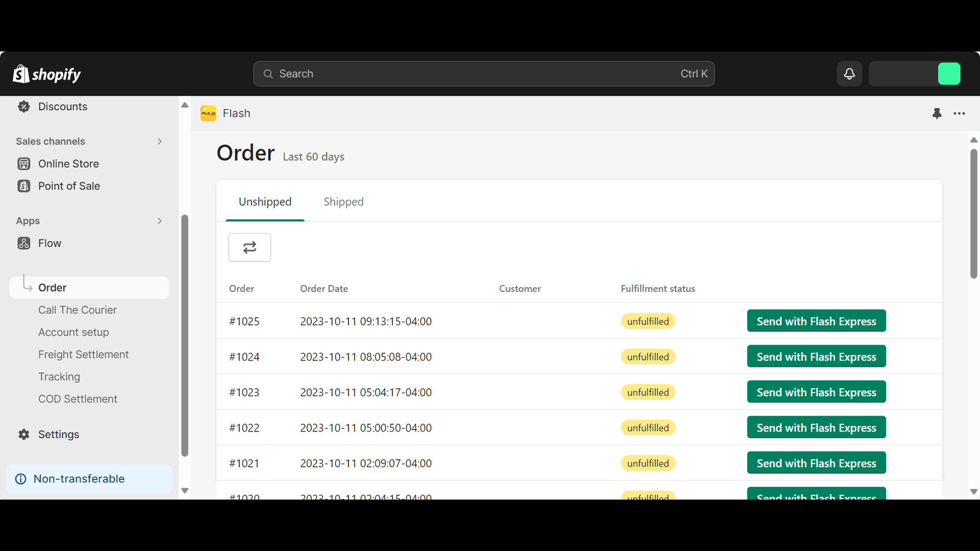Click unfulfilled badge for order #1025
Image resolution: width=980 pixels, height=551 pixels.
coord(648,321)
